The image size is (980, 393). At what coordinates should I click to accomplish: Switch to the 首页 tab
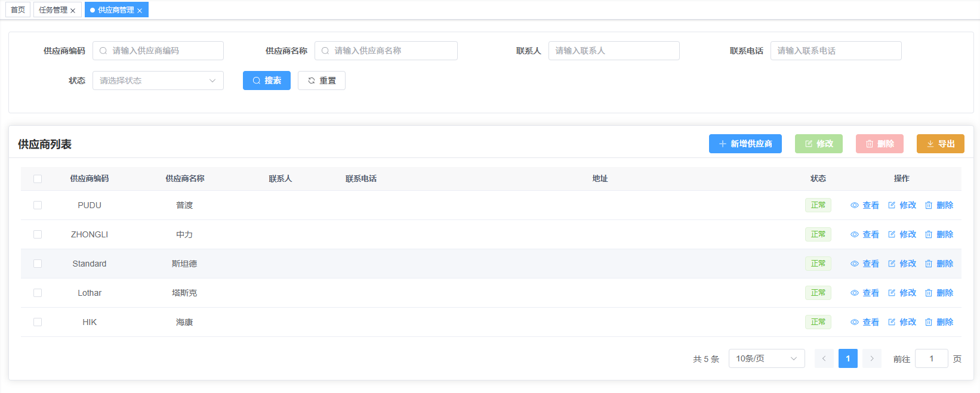pyautogui.click(x=18, y=10)
